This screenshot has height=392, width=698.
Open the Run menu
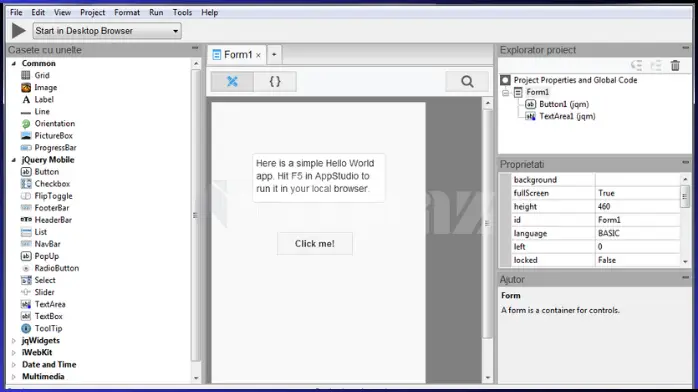(156, 12)
